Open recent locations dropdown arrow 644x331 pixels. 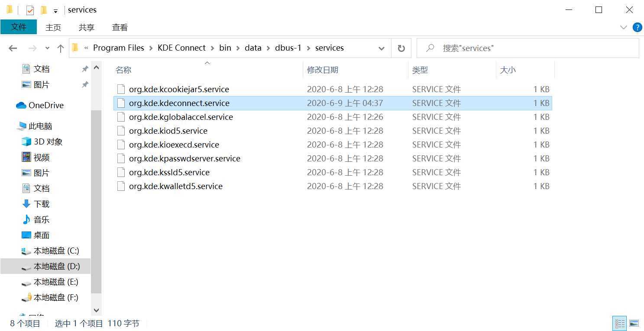[x=48, y=48]
